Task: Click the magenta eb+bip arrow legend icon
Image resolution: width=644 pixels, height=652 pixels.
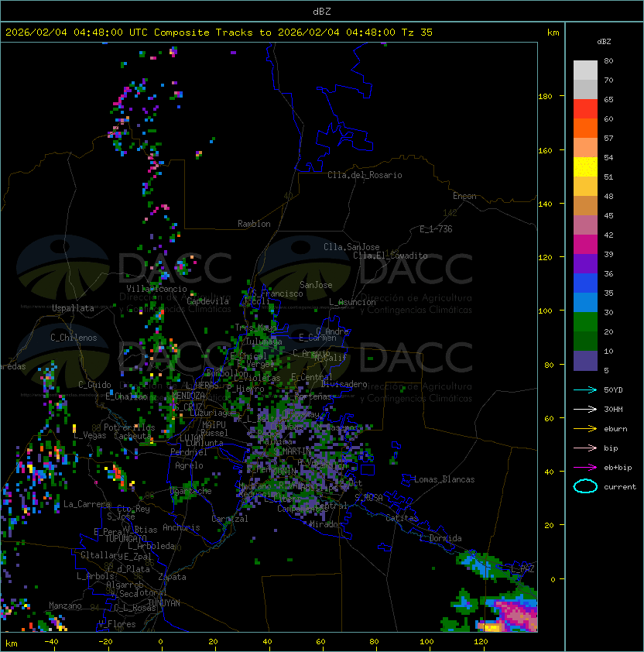Action: point(585,468)
